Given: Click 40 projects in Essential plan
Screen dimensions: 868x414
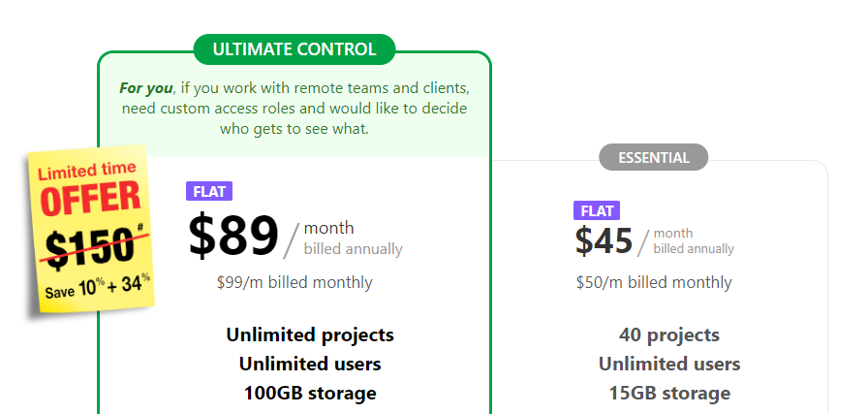Looking at the screenshot, I should (x=669, y=334).
